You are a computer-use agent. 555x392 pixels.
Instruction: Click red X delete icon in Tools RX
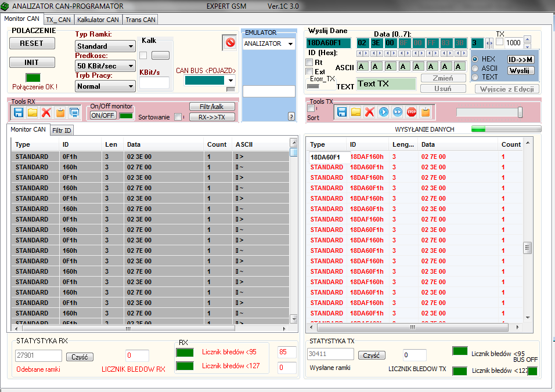pyautogui.click(x=46, y=112)
